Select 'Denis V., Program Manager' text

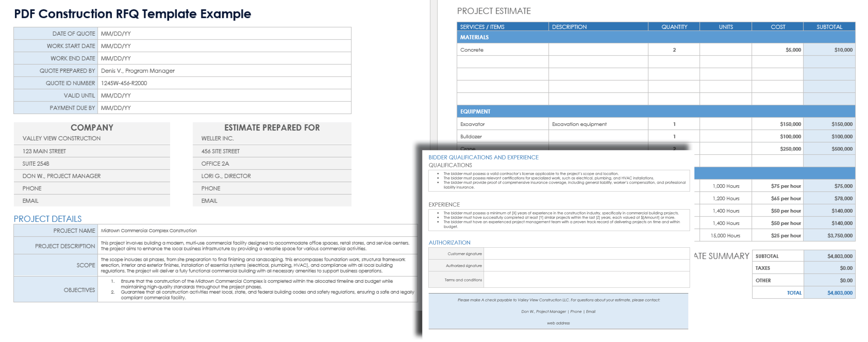coord(137,71)
